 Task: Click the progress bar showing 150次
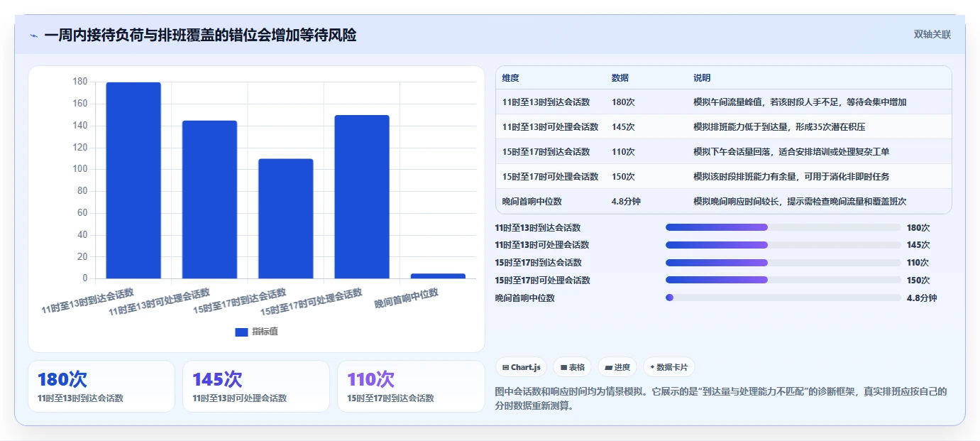(x=783, y=280)
